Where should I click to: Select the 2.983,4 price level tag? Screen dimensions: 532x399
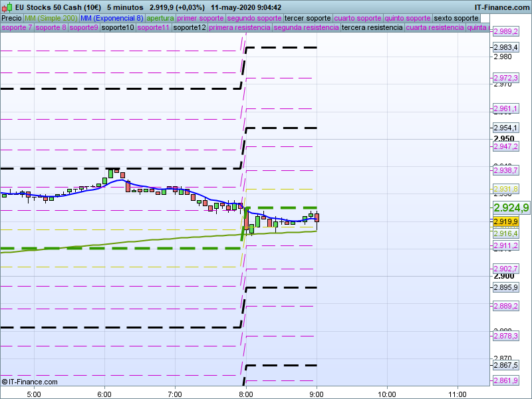505,47
